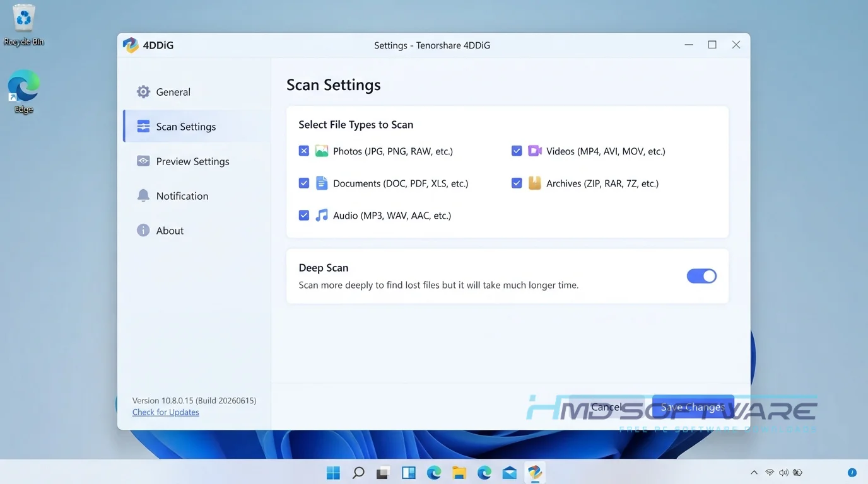
Task: Uncheck the Videos file type checkbox
Action: pos(517,151)
